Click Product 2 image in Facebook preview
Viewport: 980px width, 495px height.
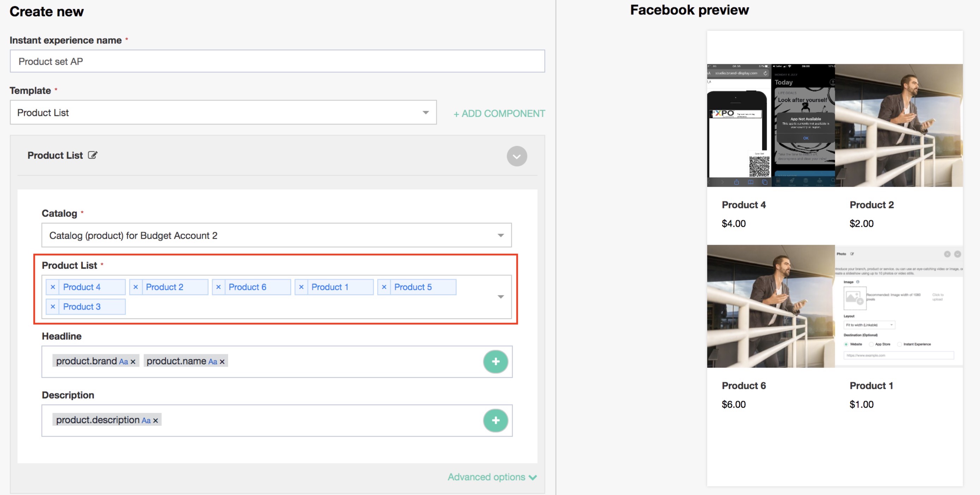pyautogui.click(x=899, y=126)
